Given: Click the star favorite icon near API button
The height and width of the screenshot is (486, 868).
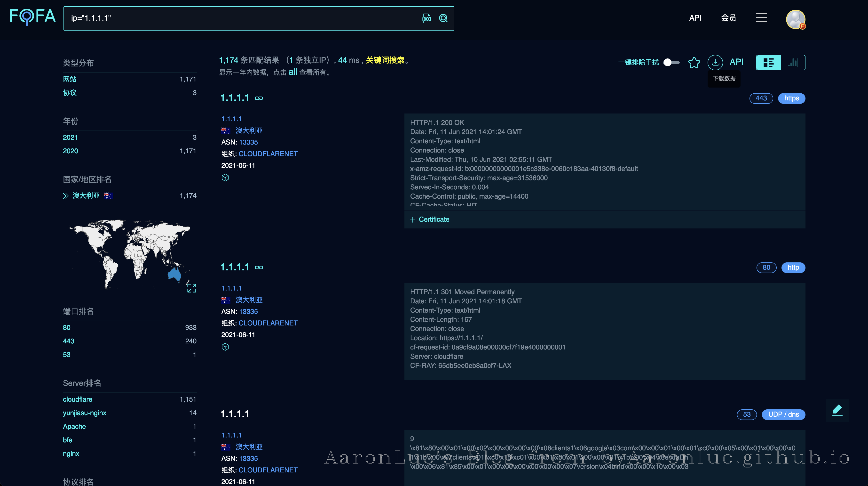Looking at the screenshot, I should point(694,63).
